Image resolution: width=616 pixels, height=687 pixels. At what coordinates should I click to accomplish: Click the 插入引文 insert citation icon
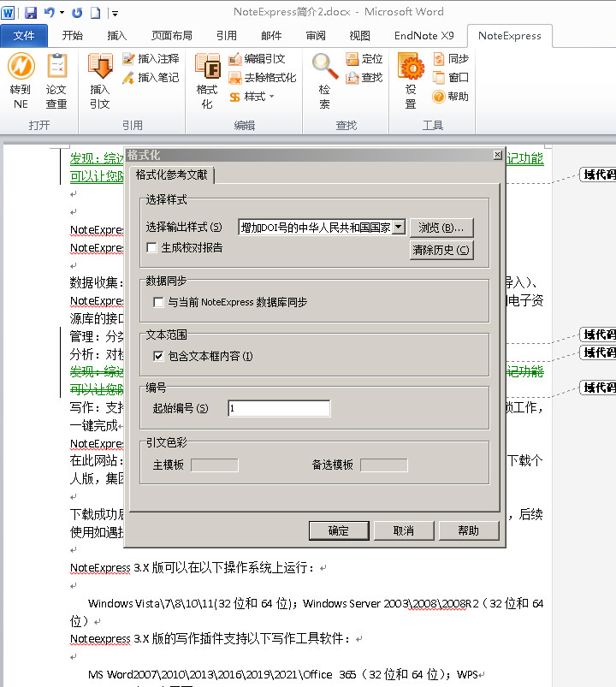coord(100,80)
